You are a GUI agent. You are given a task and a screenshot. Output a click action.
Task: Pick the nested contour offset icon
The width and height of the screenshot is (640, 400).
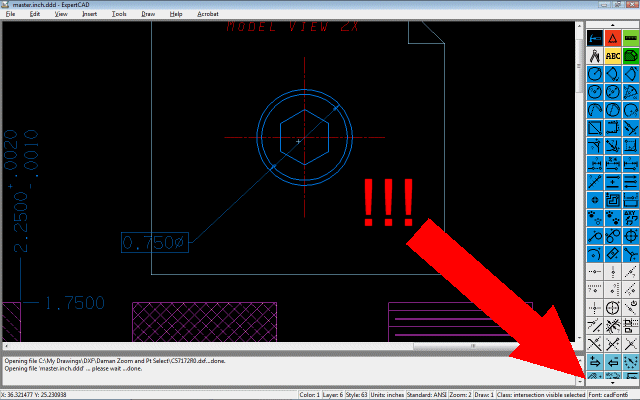click(613, 200)
